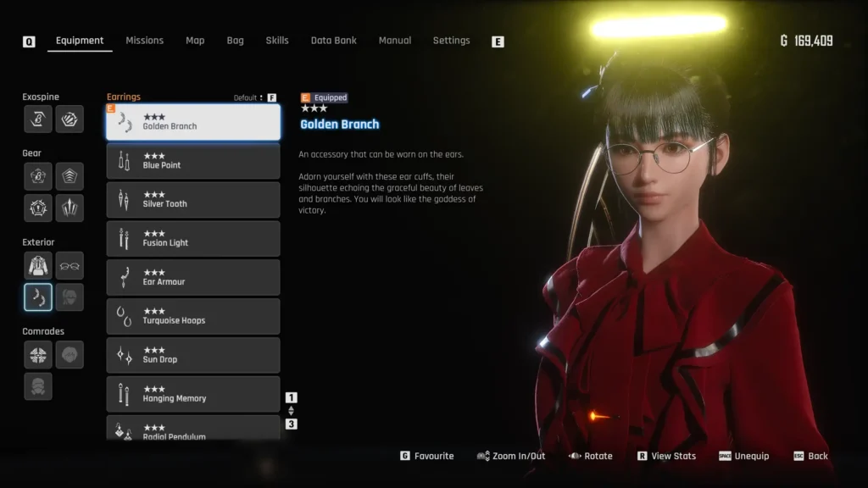This screenshot has width=868, height=488.
Task: Go to the Data Bank tab
Action: click(x=333, y=41)
